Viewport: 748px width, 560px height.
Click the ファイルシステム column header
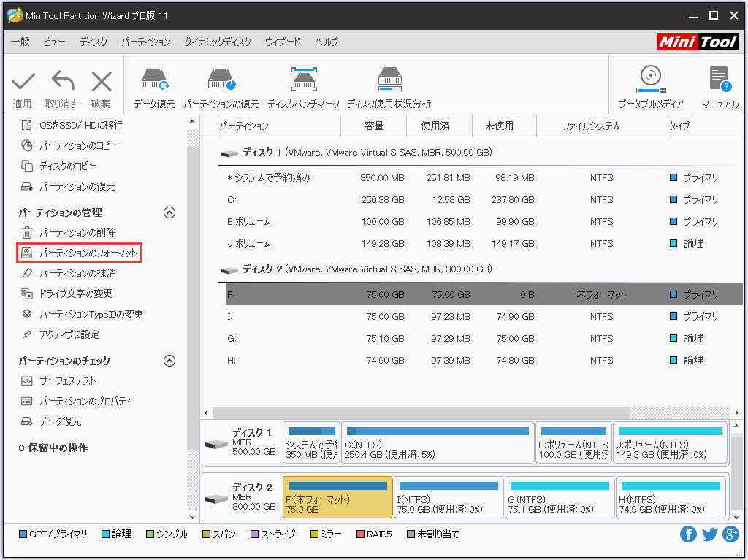point(590,126)
